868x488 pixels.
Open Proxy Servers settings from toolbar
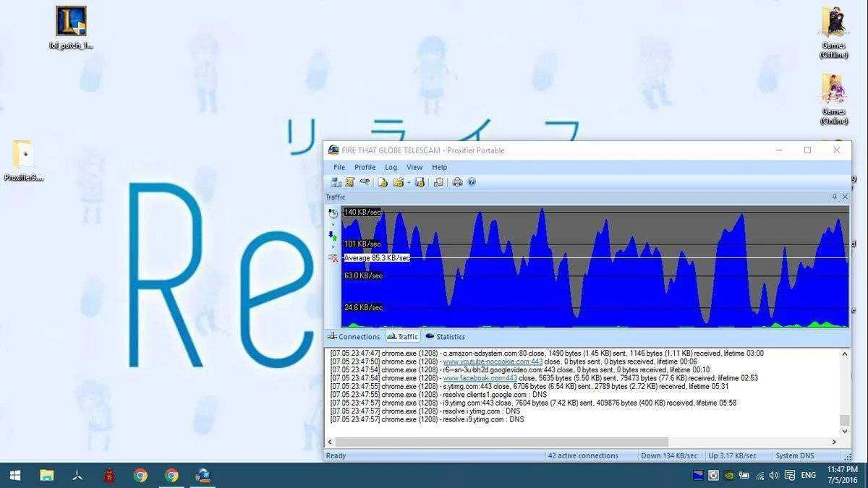[336, 182]
